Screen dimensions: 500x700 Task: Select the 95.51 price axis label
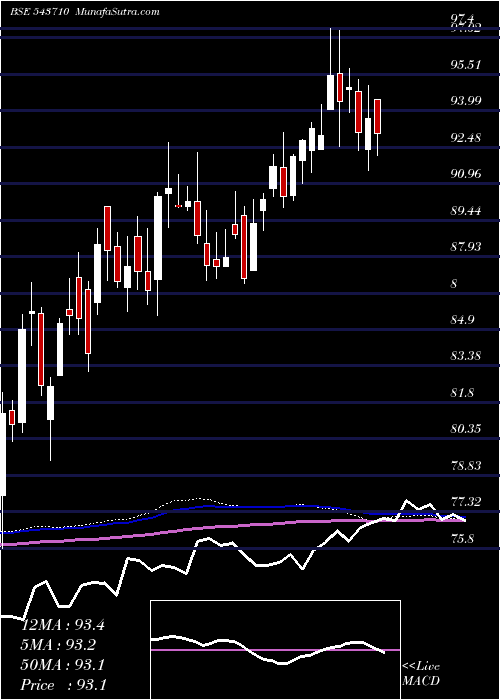pos(466,64)
